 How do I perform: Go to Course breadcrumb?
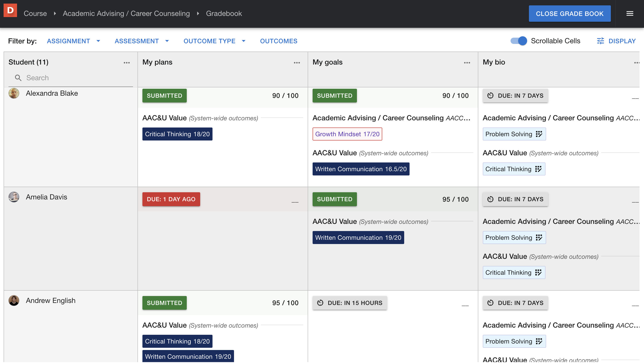[35, 13]
